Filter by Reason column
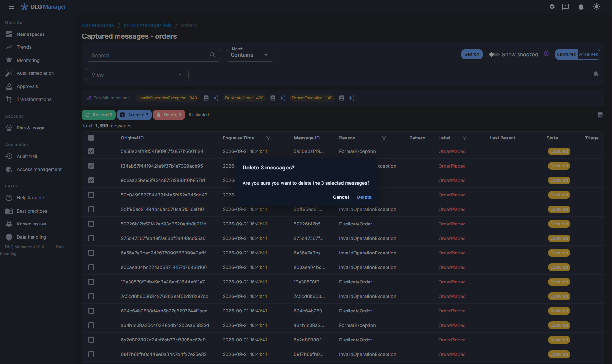Screen dimensions: 612x364 [x=384, y=138]
